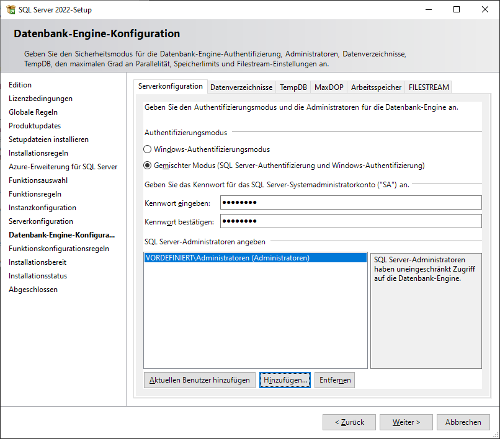500x439 pixels.
Task: Click Installationsbereit step in sidebar
Action: (37, 262)
